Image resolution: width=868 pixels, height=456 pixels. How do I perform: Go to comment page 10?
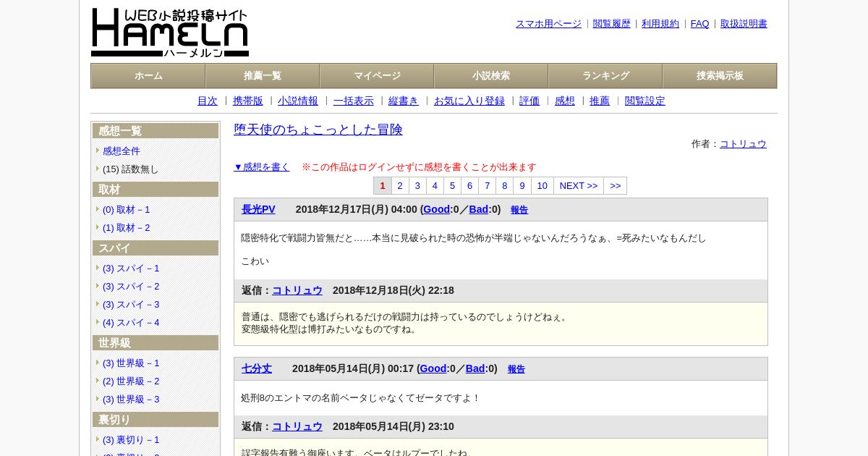click(542, 186)
